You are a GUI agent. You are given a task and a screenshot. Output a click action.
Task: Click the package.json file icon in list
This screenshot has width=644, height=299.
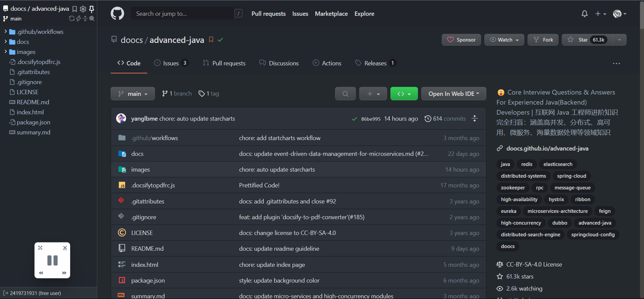[122, 280]
